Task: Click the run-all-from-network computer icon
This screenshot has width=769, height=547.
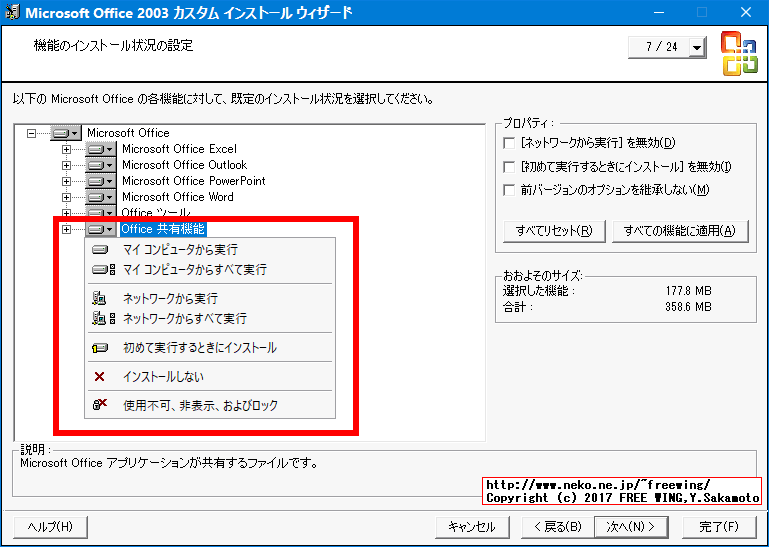Action: (x=103, y=318)
